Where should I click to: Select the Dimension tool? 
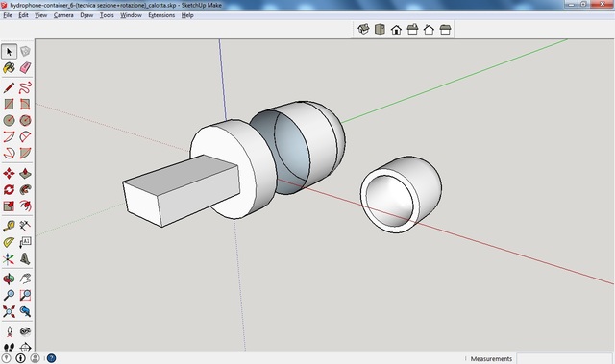click(x=25, y=226)
